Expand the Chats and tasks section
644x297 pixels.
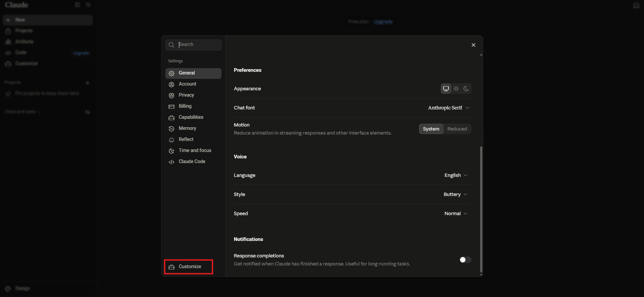(x=22, y=112)
